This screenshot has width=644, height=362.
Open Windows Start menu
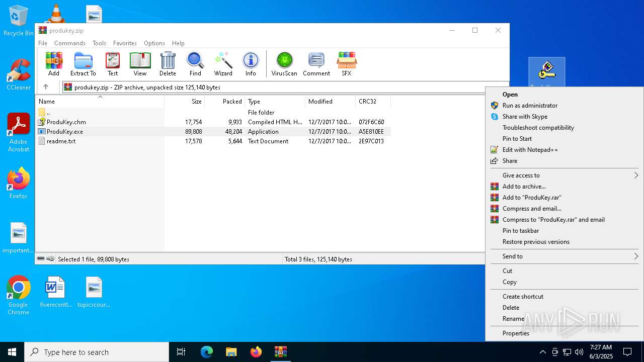point(12,352)
